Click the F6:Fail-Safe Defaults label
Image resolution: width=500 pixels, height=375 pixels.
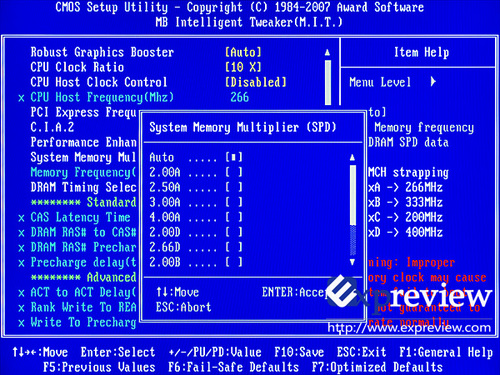tap(233, 367)
